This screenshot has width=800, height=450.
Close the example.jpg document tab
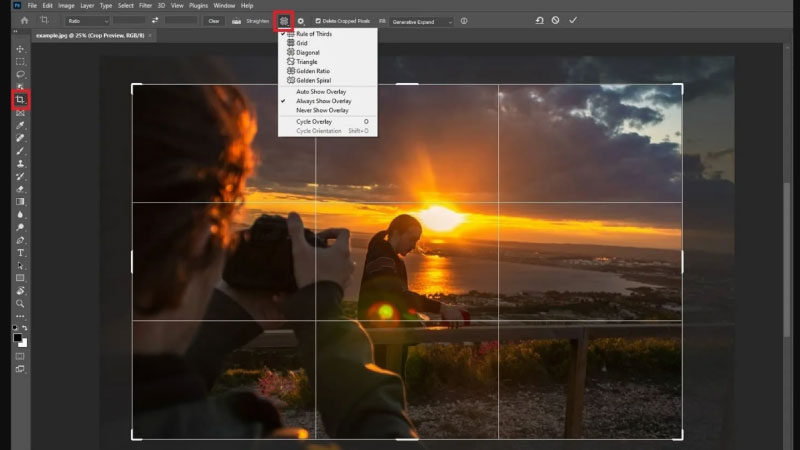click(x=150, y=36)
